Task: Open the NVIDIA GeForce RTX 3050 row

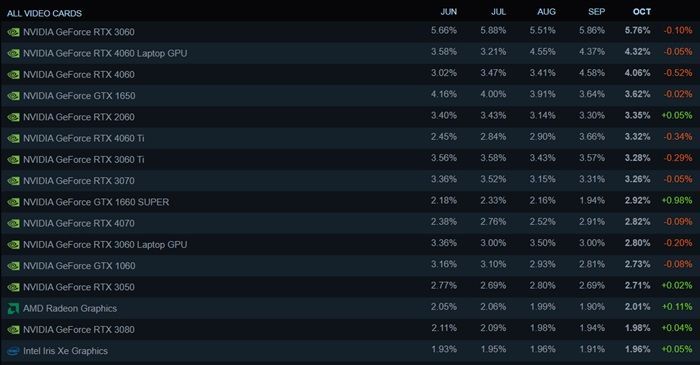Action: [350, 287]
